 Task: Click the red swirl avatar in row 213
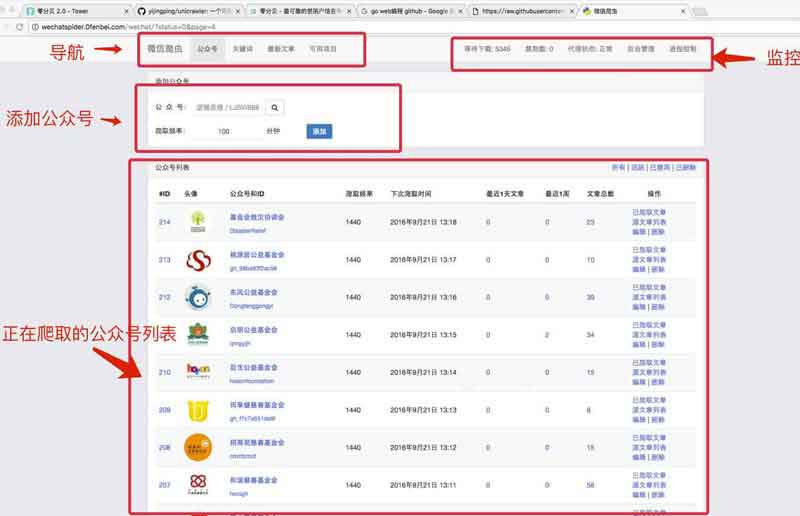[198, 260]
